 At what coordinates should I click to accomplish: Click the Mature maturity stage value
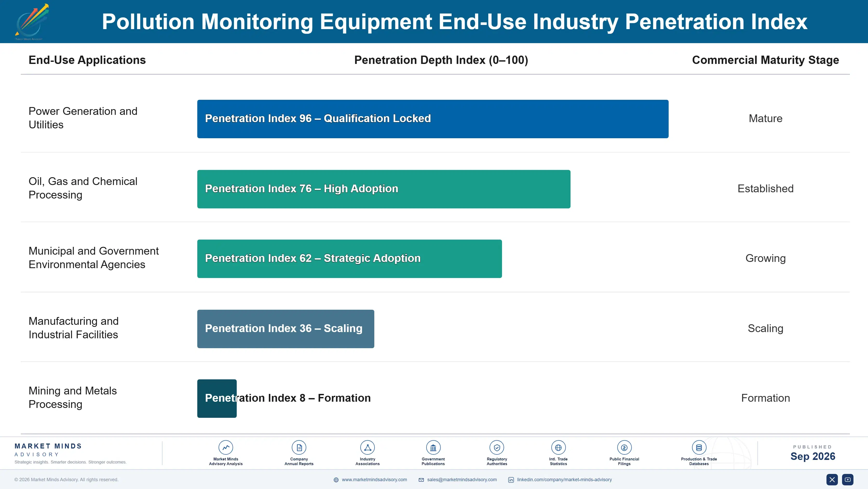coord(765,118)
